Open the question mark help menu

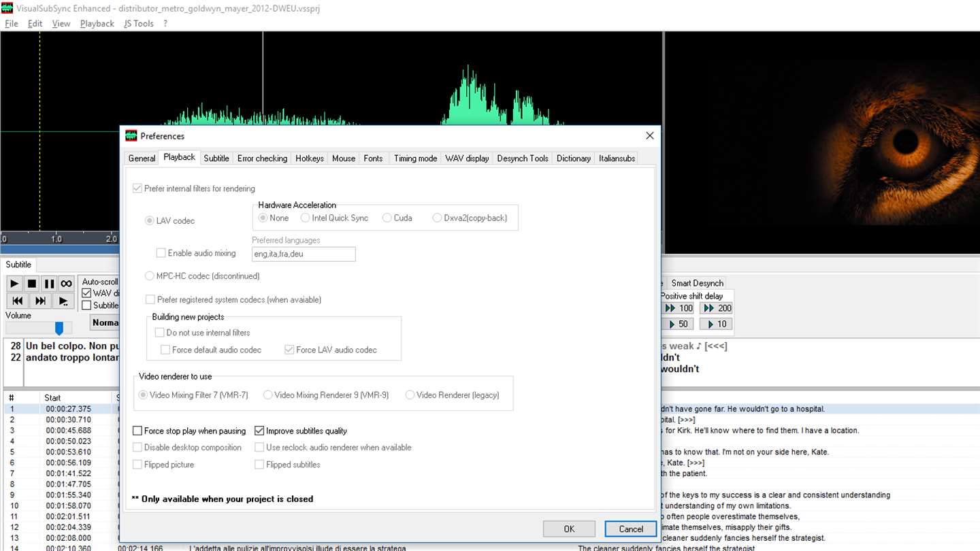pyautogui.click(x=165, y=23)
